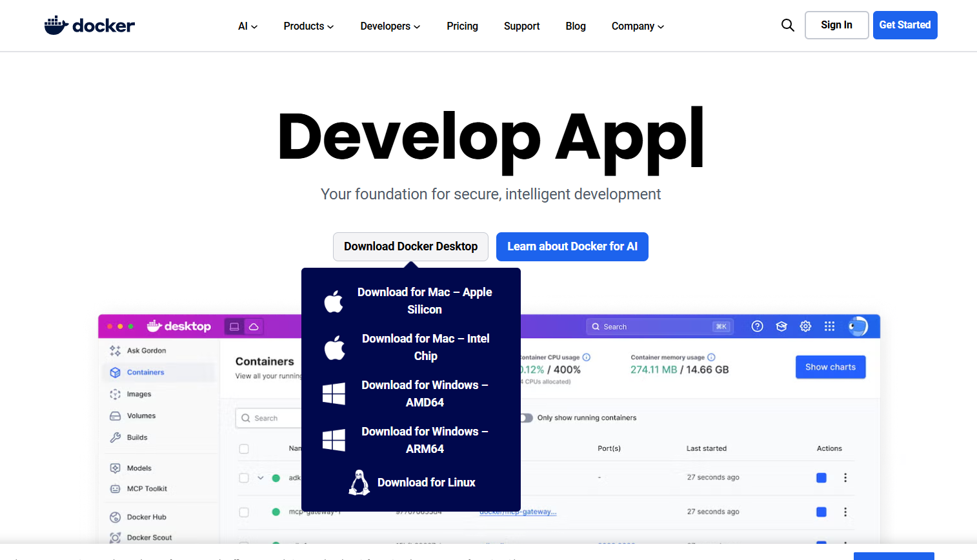Open the Blog page
977x560 pixels.
(x=576, y=26)
